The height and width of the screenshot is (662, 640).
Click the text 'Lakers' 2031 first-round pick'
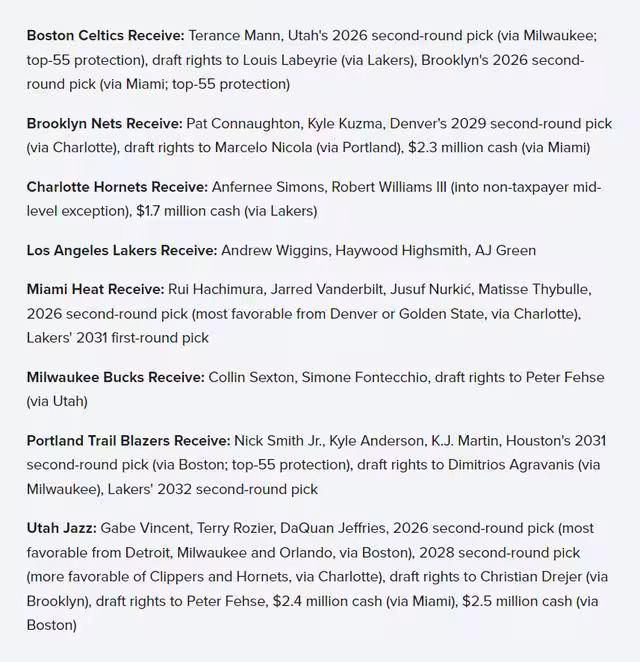click(118, 338)
